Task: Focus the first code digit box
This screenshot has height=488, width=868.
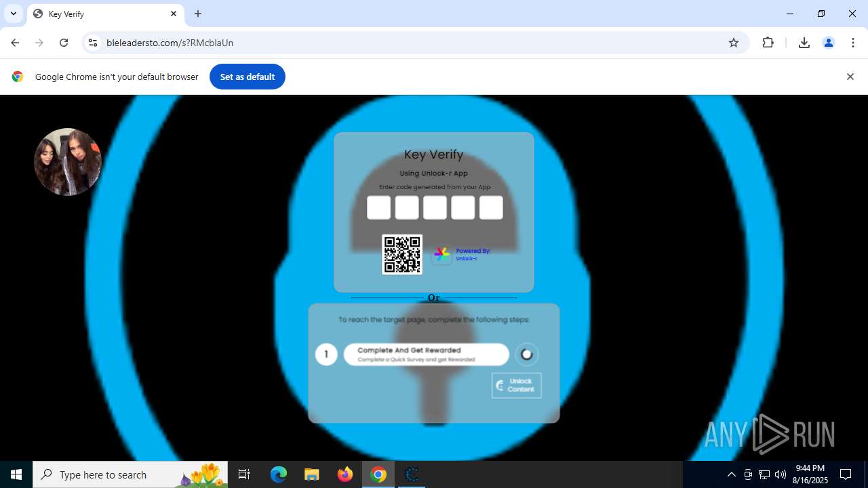Action: [379, 207]
